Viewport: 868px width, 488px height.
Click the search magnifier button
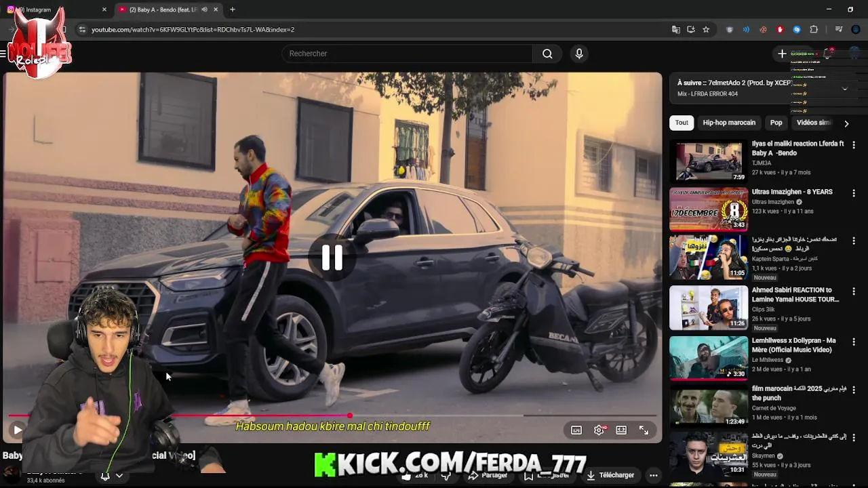click(547, 54)
